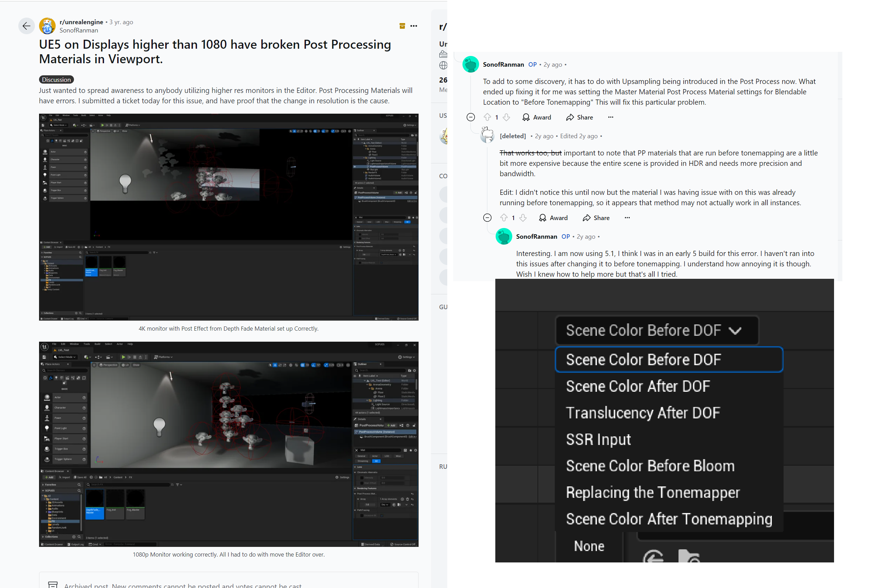Click the back arrow button
Screen dimensions: 889x588
pos(26,26)
